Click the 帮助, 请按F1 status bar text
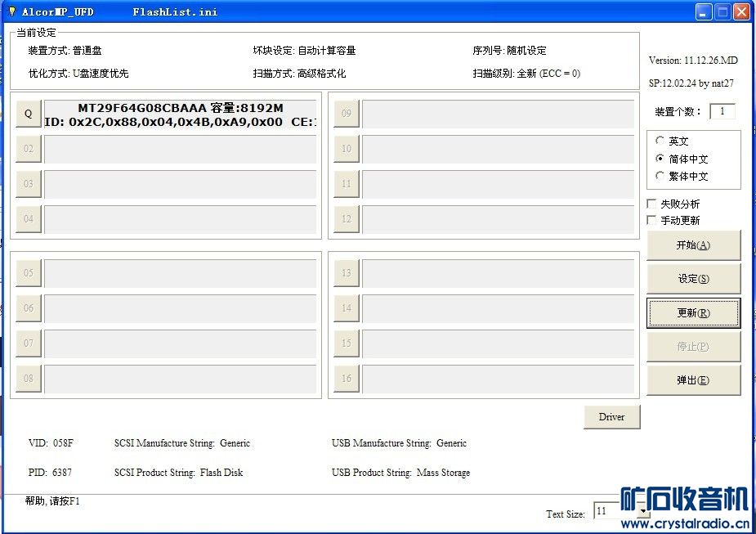Image resolution: width=756 pixels, height=534 pixels. (52, 501)
